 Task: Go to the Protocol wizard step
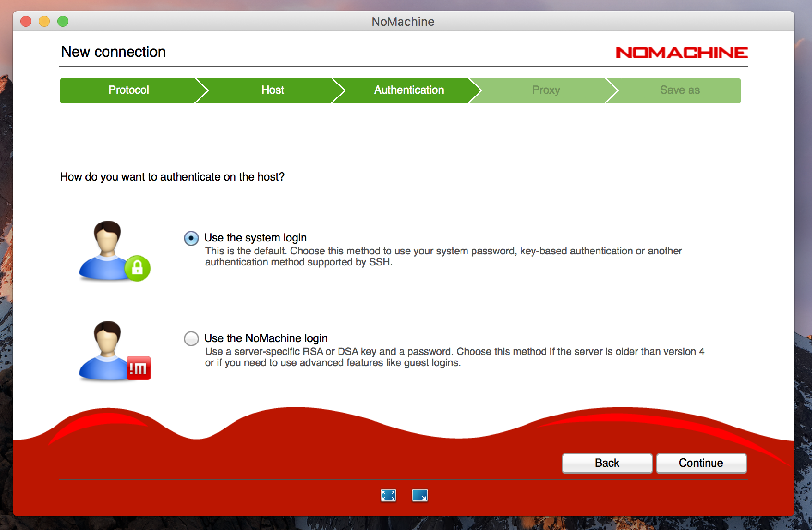click(128, 90)
